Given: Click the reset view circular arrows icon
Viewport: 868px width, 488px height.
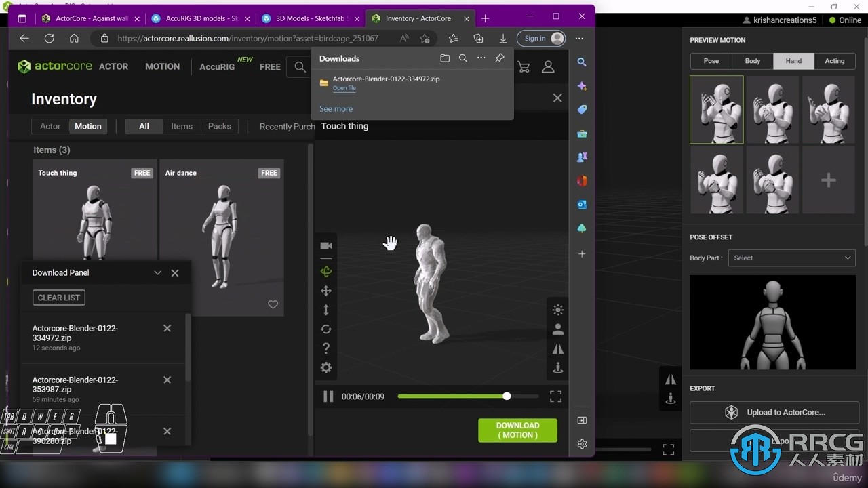Looking at the screenshot, I should coord(326,329).
